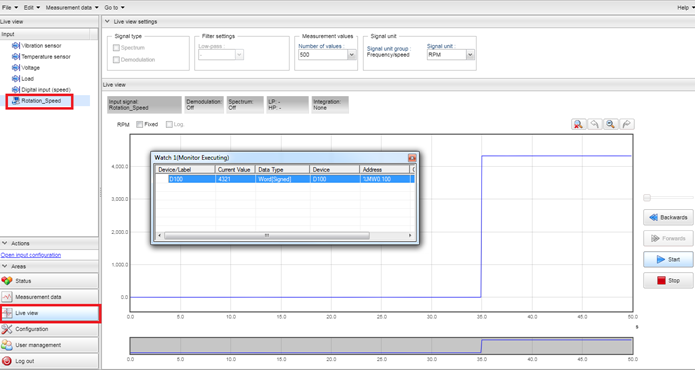This screenshot has height=370, width=695.
Task: Click the Watch scrollbar left arrow
Action: [160, 235]
